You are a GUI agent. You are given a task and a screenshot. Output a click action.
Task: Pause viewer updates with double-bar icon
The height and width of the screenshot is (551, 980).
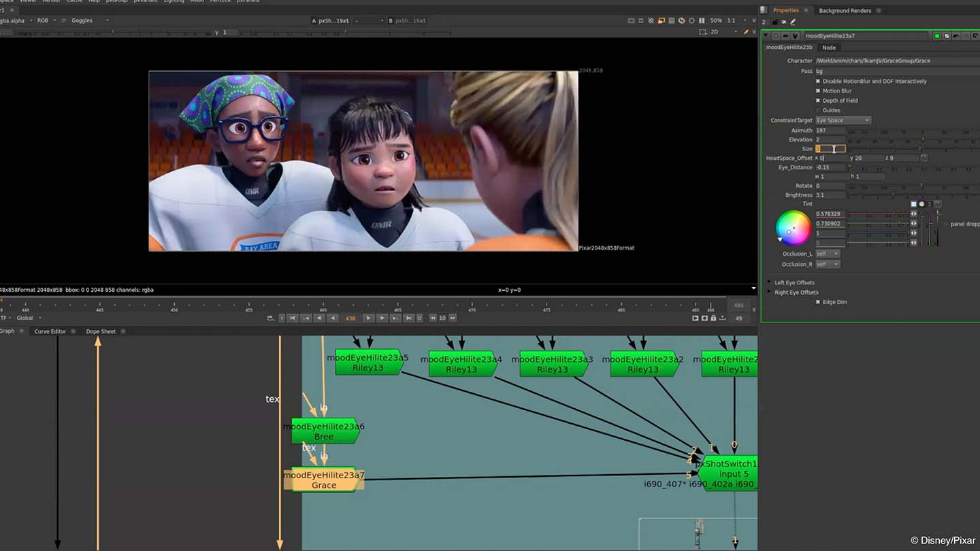click(703, 20)
